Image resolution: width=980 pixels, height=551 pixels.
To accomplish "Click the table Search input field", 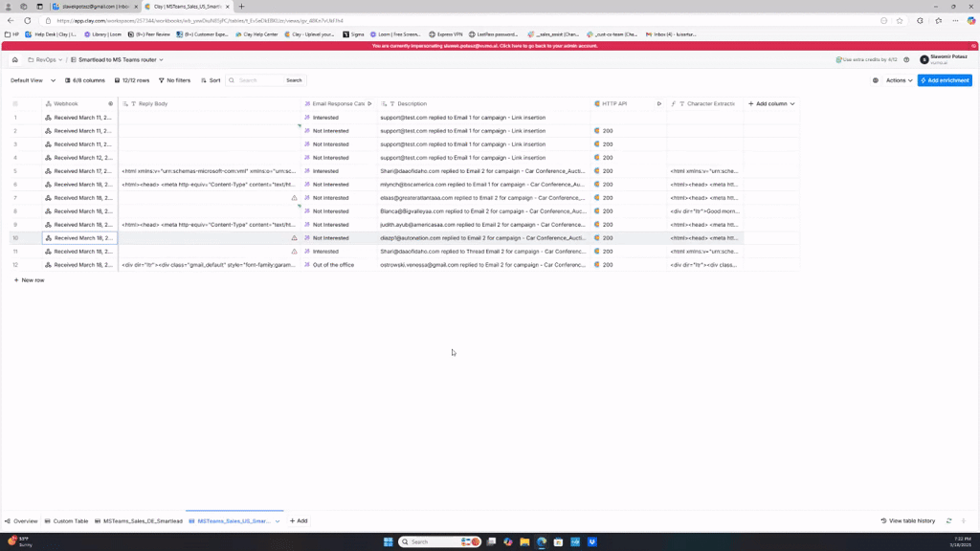I will tap(258, 80).
